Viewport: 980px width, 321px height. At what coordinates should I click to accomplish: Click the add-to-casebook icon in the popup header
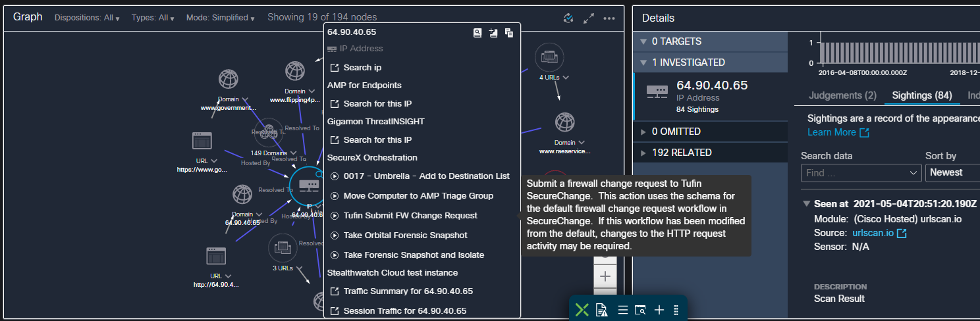click(x=493, y=33)
